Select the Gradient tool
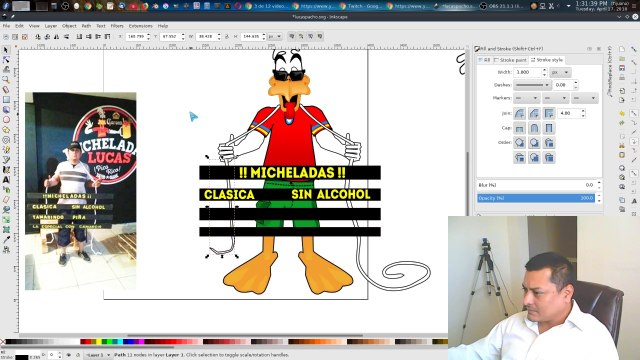640x360 pixels. pyautogui.click(x=6, y=220)
